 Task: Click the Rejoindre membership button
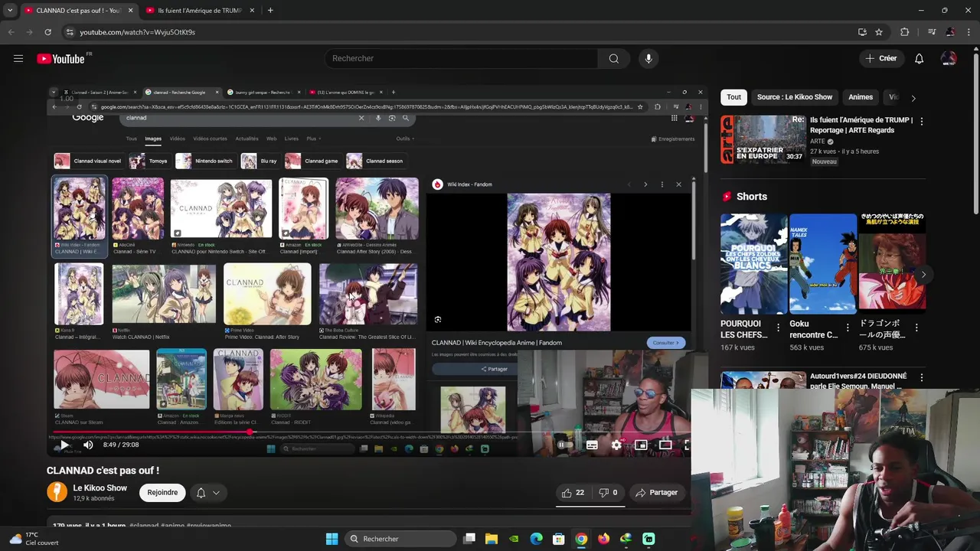[162, 493]
